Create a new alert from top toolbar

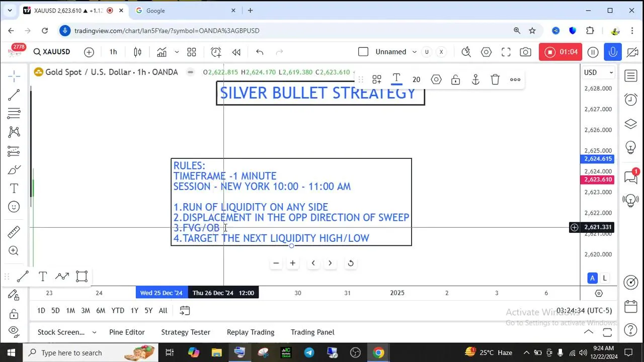point(216,52)
